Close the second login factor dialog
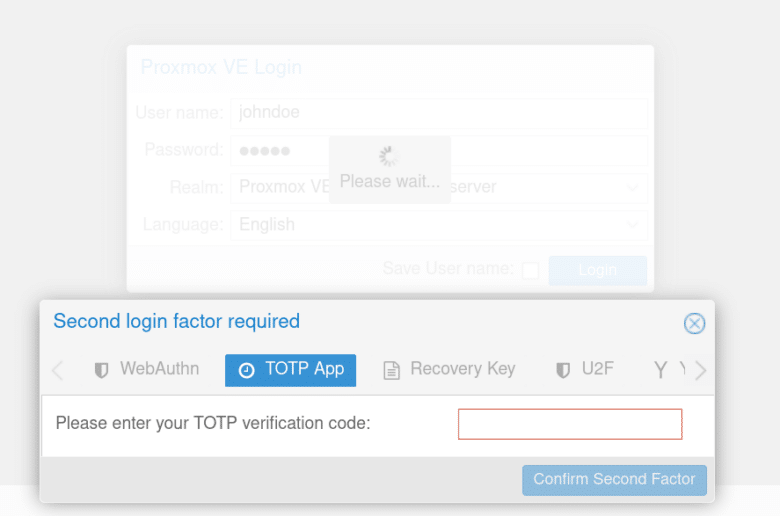780x516 pixels. point(694,323)
